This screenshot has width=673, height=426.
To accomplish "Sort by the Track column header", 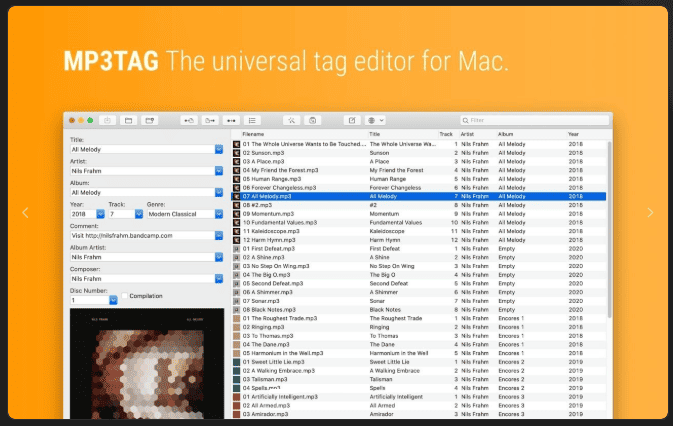I will (x=446, y=134).
